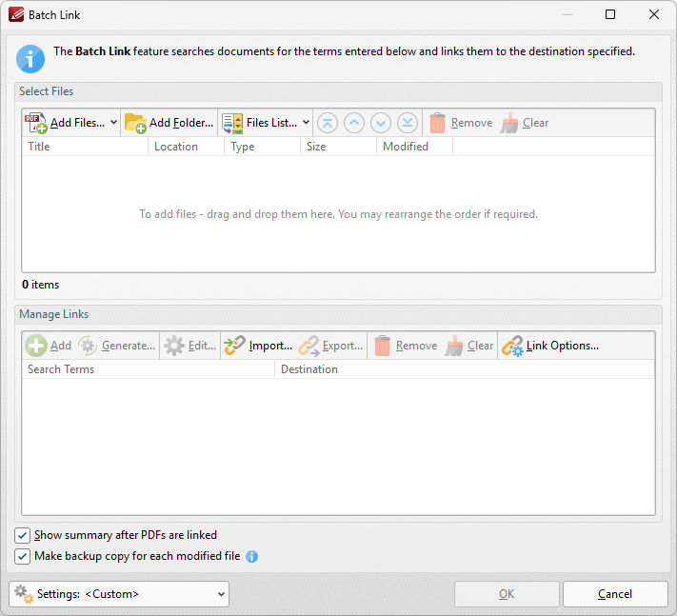Click Clear in Manage Links toolbar
Screen dimensions: 677x616
pyautogui.click(x=468, y=346)
